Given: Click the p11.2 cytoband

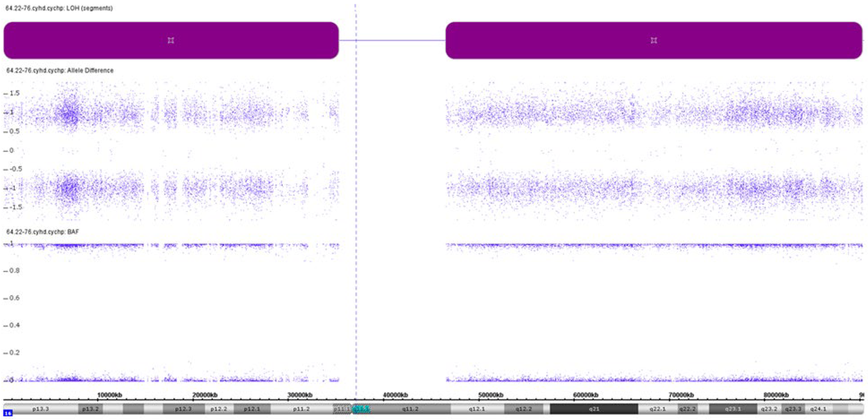Looking at the screenshot, I should (301, 409).
